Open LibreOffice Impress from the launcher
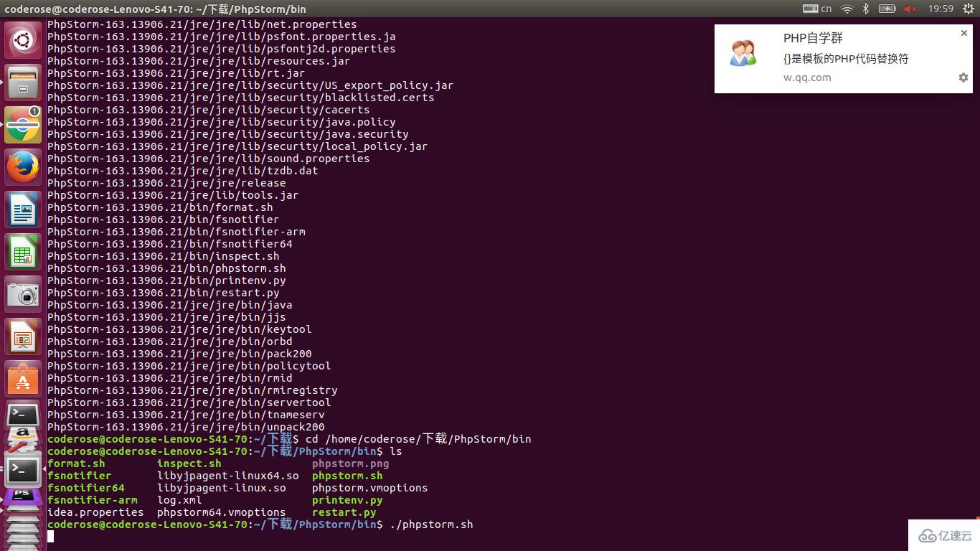Image resolution: width=980 pixels, height=551 pixels. 23,336
